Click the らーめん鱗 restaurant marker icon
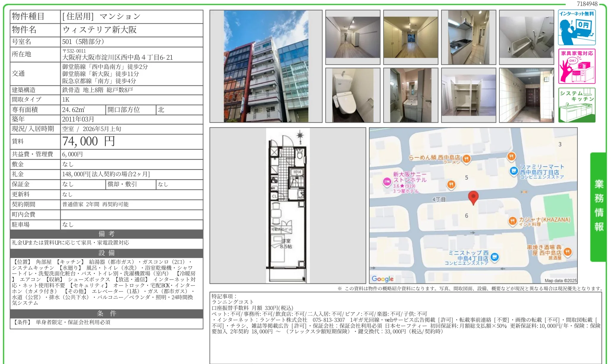The height and width of the screenshot is (364, 611). 466,159
